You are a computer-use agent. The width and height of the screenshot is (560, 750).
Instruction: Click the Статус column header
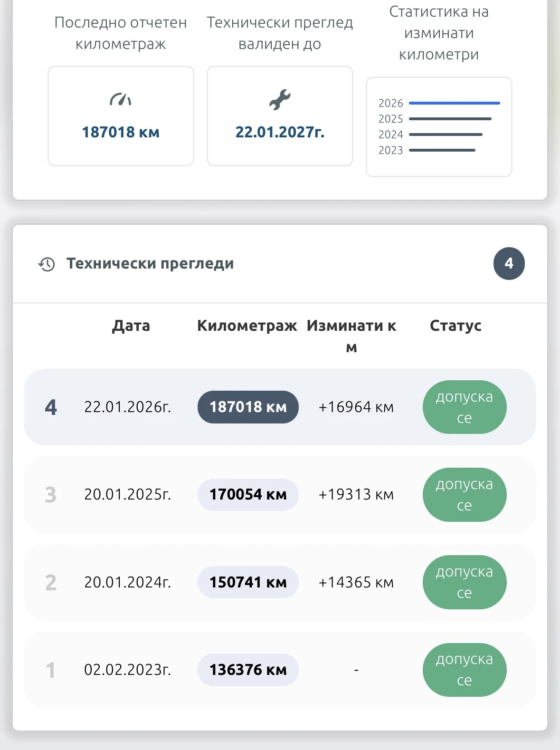coord(456,326)
